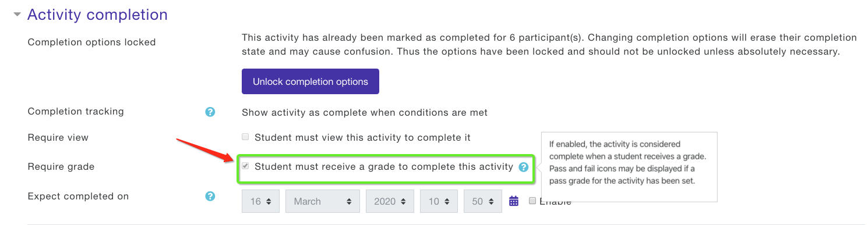Toggle the Require grade checkbox
This screenshot has width=868, height=225.
pyautogui.click(x=245, y=166)
